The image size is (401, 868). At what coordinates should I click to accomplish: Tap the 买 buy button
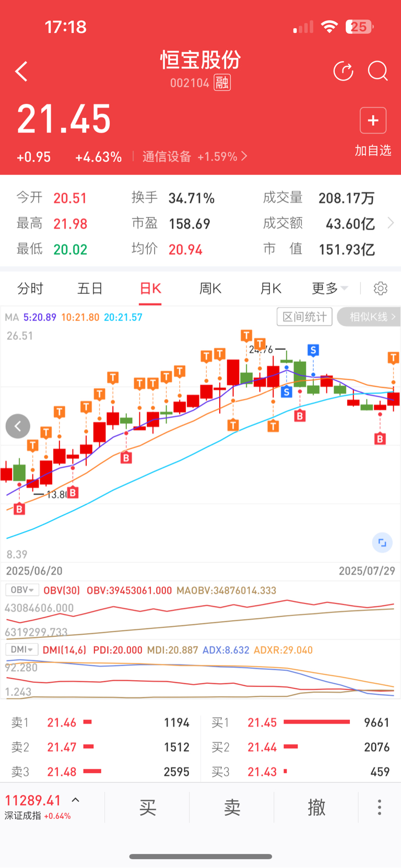click(x=148, y=807)
